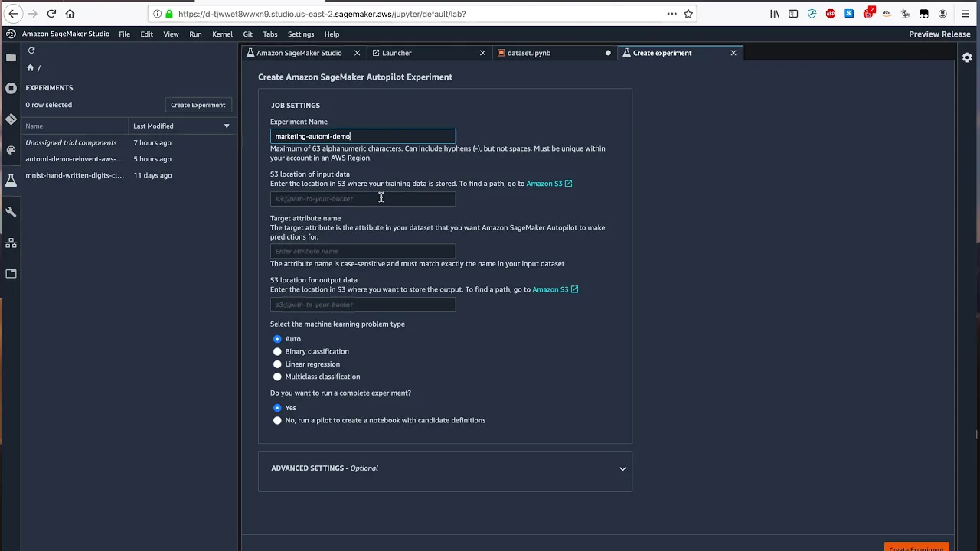Screen dimensions: 980x551
Task: Select mnist-hand-written-digits experiment row
Action: point(129,175)
